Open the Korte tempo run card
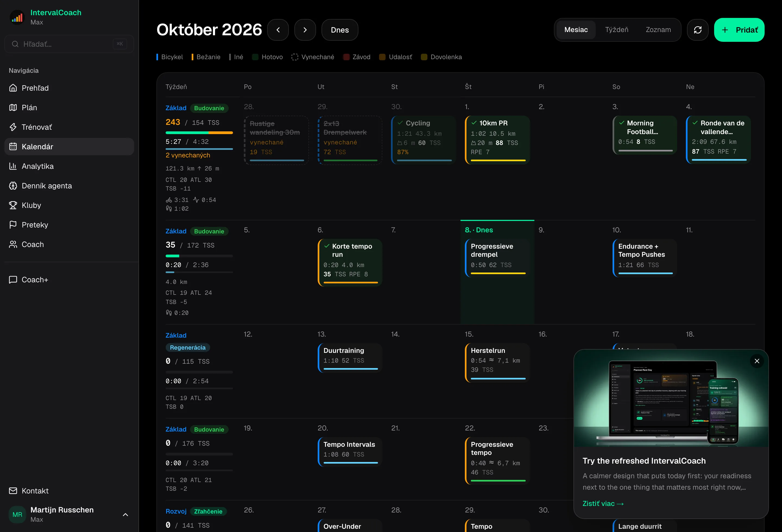 click(350, 263)
